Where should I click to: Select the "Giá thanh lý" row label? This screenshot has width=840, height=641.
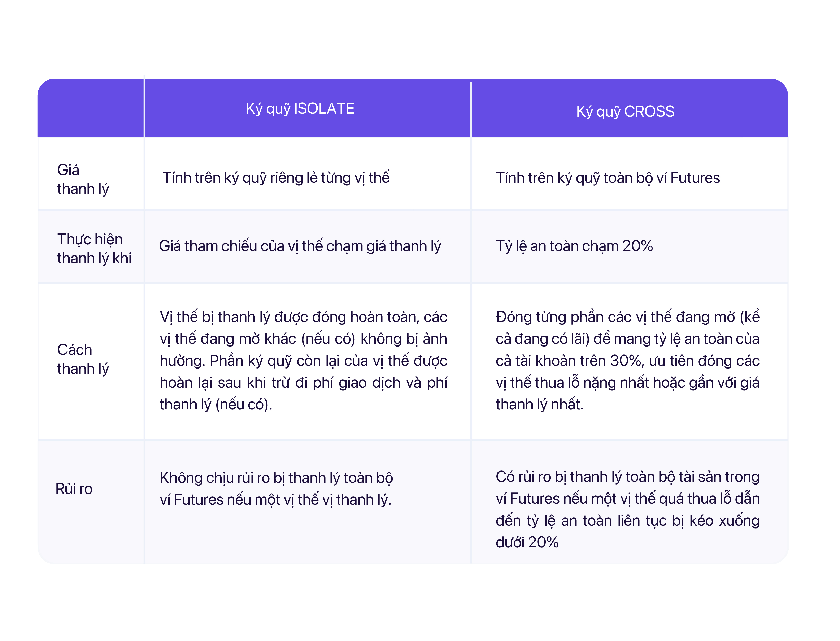(x=83, y=179)
